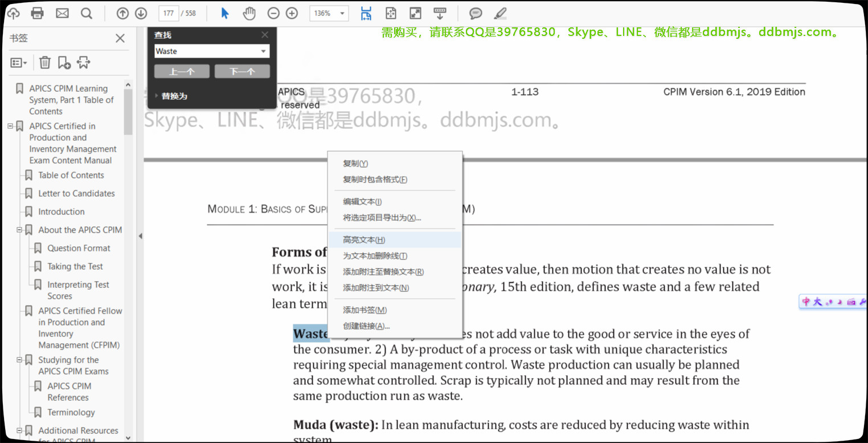The height and width of the screenshot is (443, 868).
Task: Open the Question Format bookmark
Action: click(x=79, y=248)
